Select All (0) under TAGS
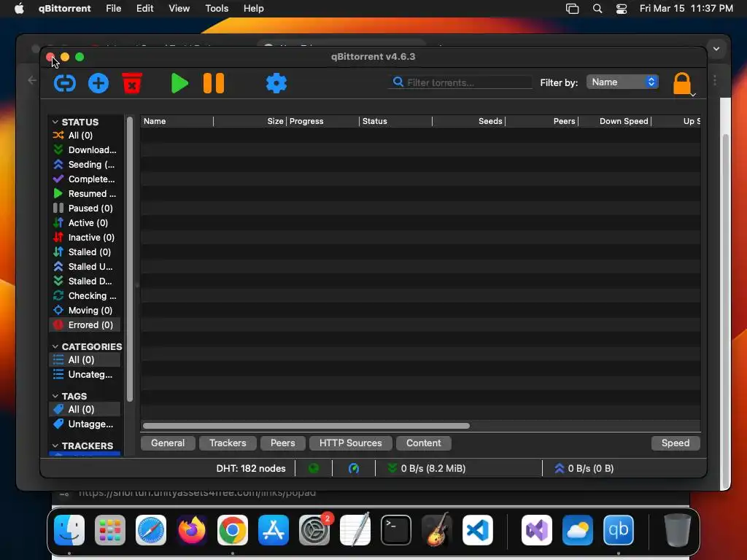Screen dimensions: 747x560 (85, 409)
